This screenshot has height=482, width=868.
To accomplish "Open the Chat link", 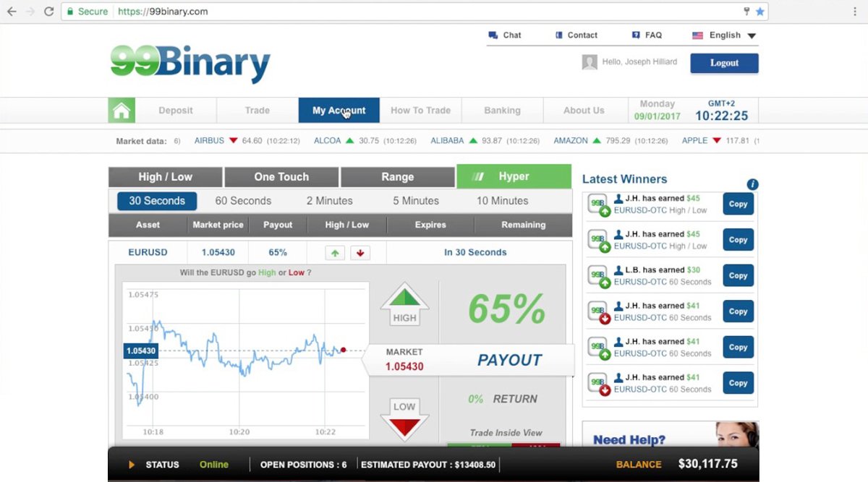I will (505, 35).
